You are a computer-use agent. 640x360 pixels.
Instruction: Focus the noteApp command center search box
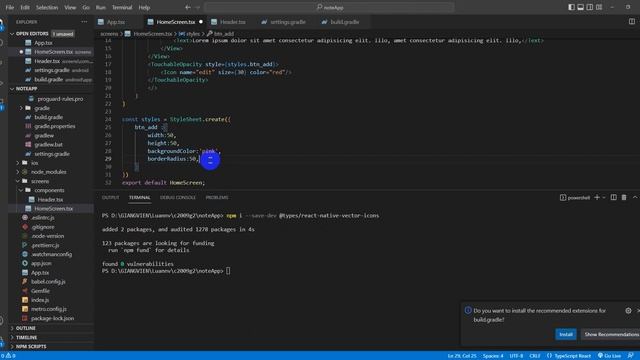tap(329, 7)
